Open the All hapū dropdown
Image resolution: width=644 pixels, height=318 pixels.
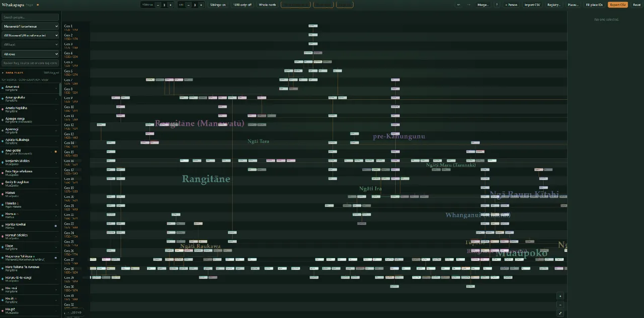click(30, 45)
